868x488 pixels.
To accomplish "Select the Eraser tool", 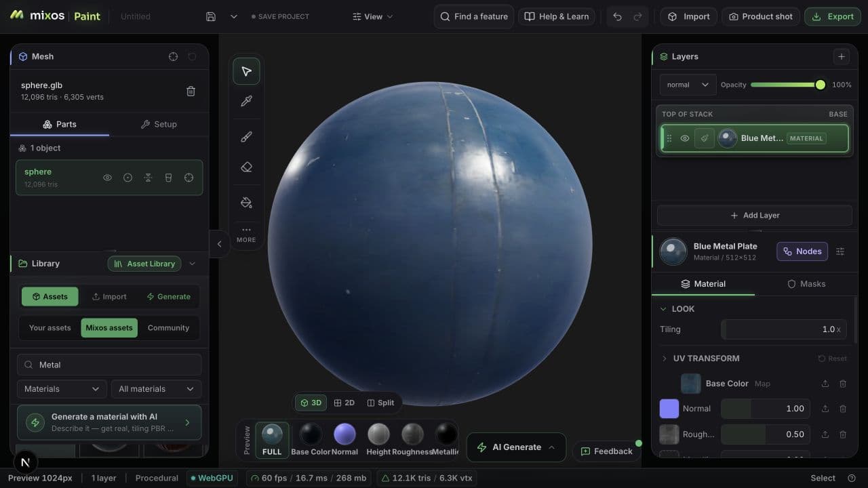I will [246, 167].
